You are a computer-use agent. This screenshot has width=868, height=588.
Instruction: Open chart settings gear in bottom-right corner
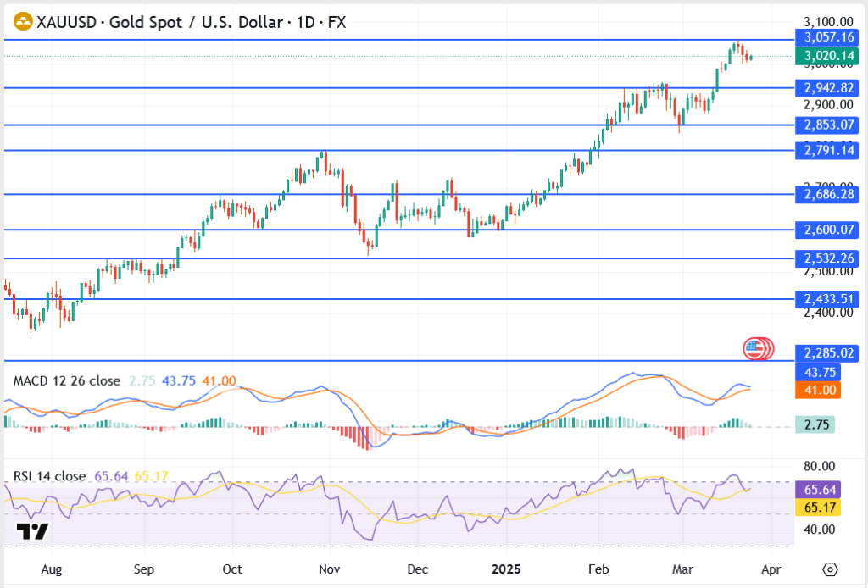coord(830,569)
